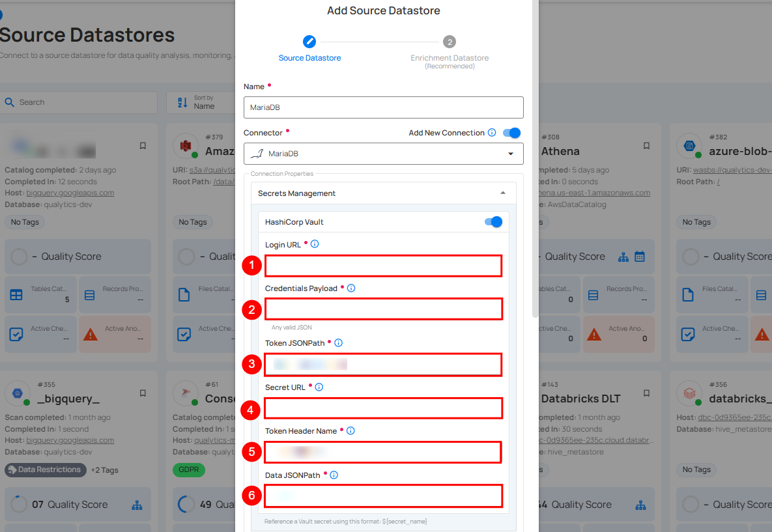Bookmark the Athena datastore card

[646, 146]
